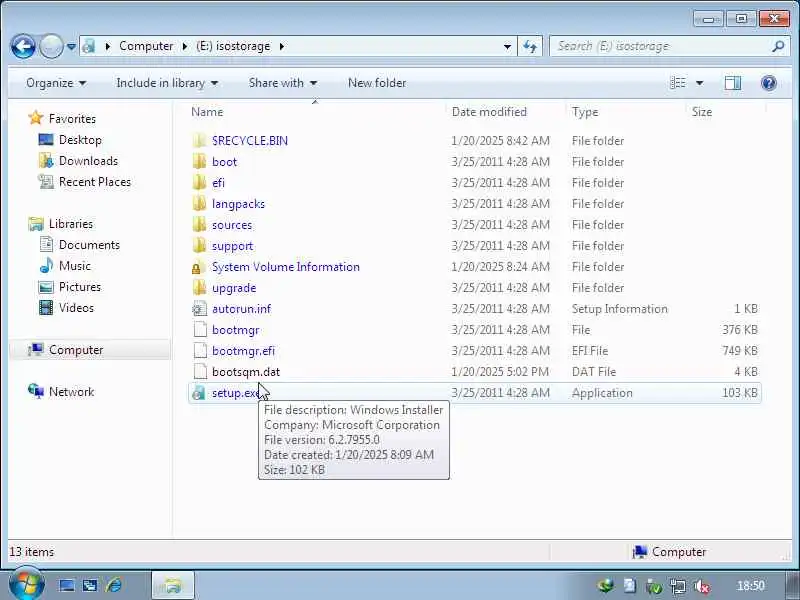
Task: Click the Show desktop taskbar shortcut
Action: (x=67, y=586)
